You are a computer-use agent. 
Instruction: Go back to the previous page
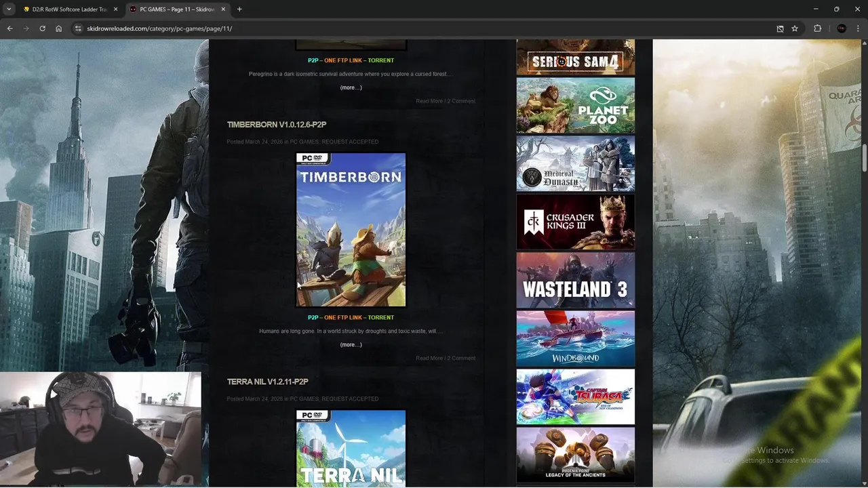pos(9,28)
